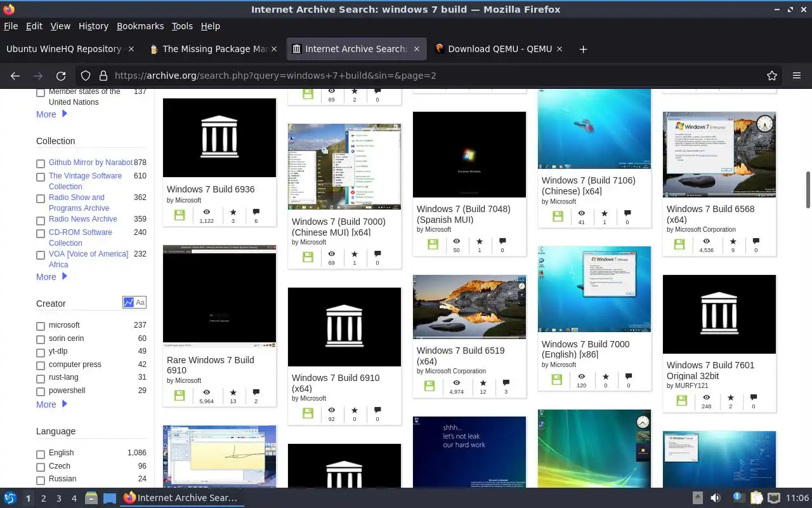Open Windows 7 Build 6519 (x64) link

[x=461, y=356]
